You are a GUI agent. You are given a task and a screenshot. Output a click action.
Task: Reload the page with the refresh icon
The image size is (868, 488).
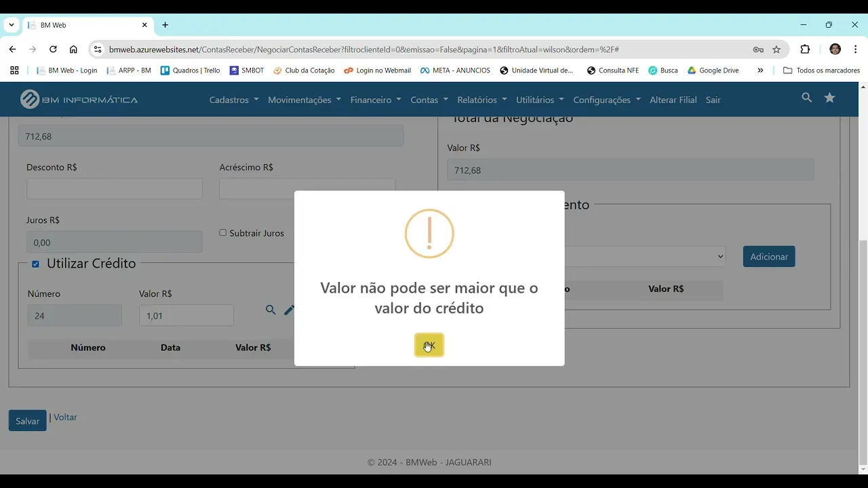pyautogui.click(x=53, y=49)
